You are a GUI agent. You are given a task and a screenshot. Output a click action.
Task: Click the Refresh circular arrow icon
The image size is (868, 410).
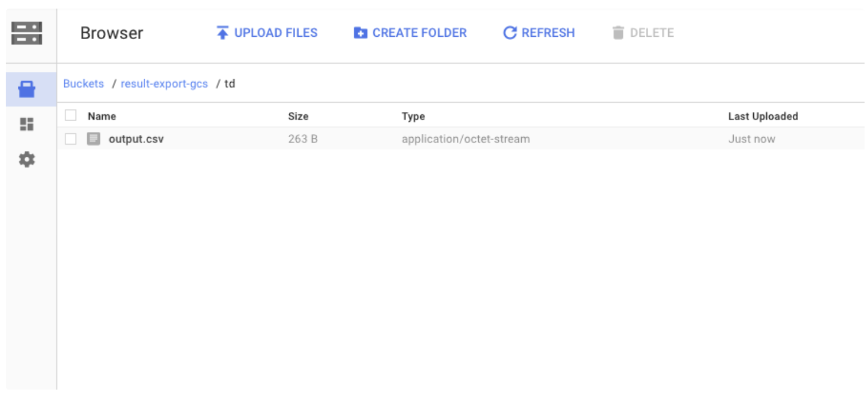510,33
